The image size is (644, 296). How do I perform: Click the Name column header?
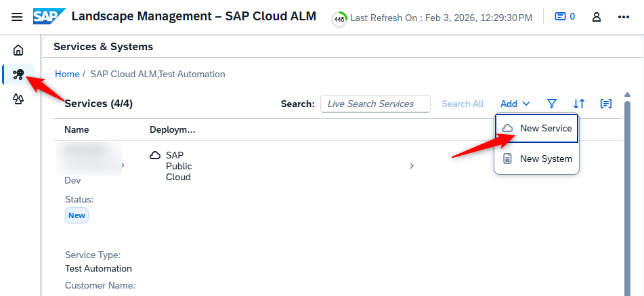(77, 130)
